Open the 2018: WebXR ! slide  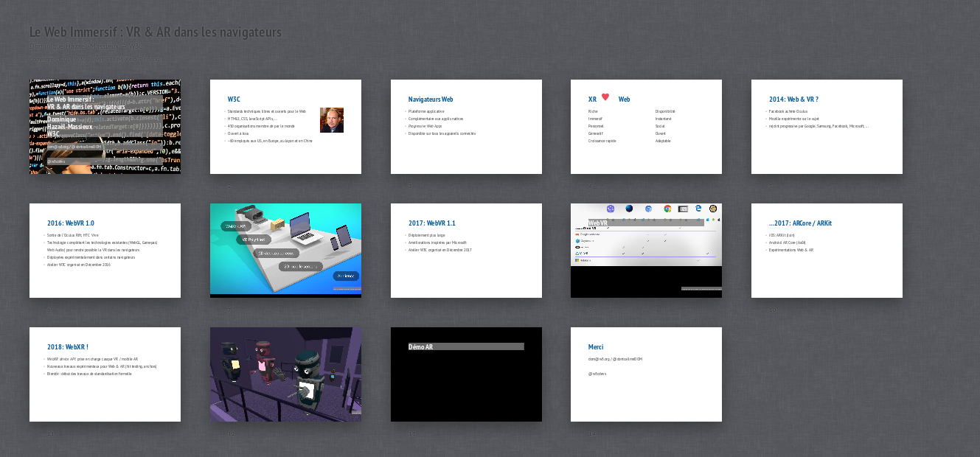[x=105, y=374]
